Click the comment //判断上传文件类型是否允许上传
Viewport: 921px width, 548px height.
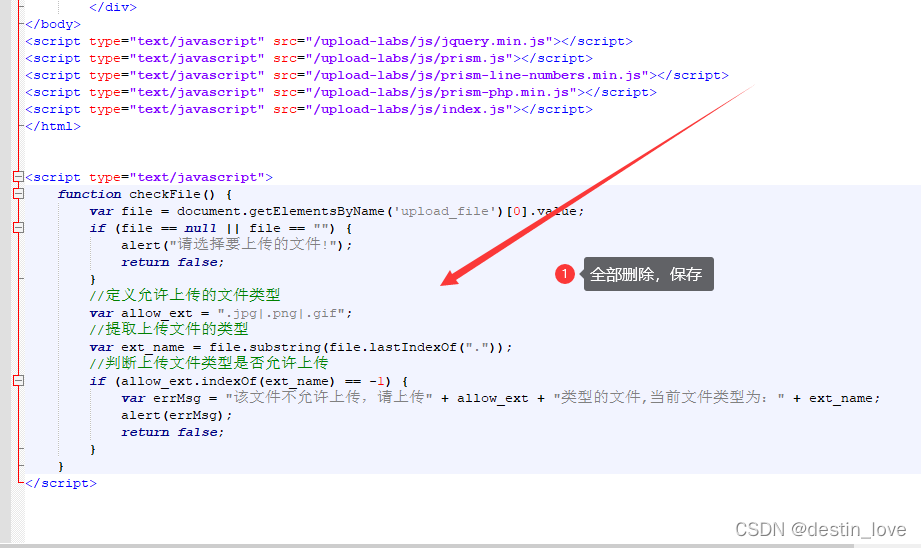tap(209, 363)
